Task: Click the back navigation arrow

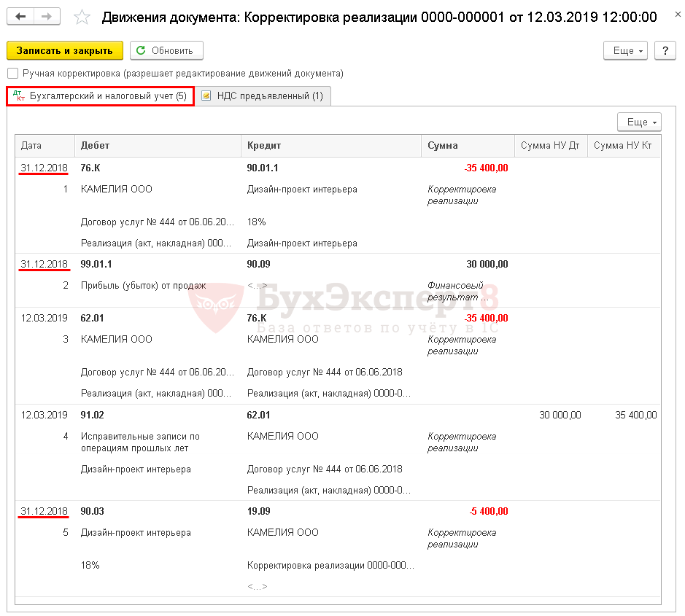Action: pos(22,17)
